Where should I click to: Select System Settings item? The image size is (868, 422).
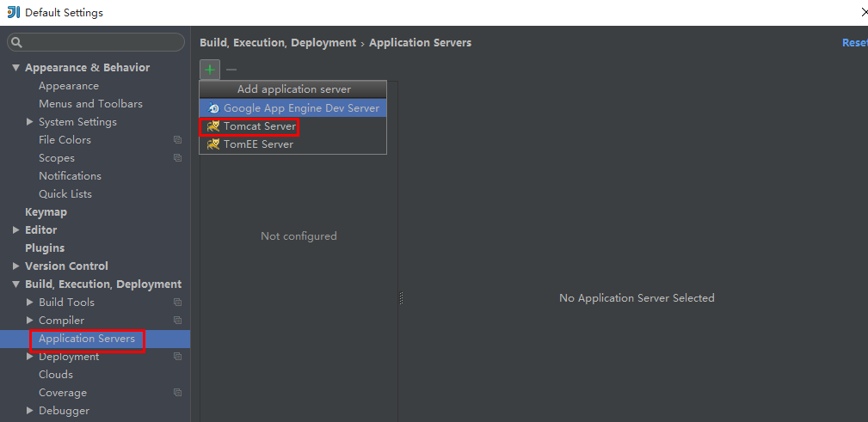(77, 122)
